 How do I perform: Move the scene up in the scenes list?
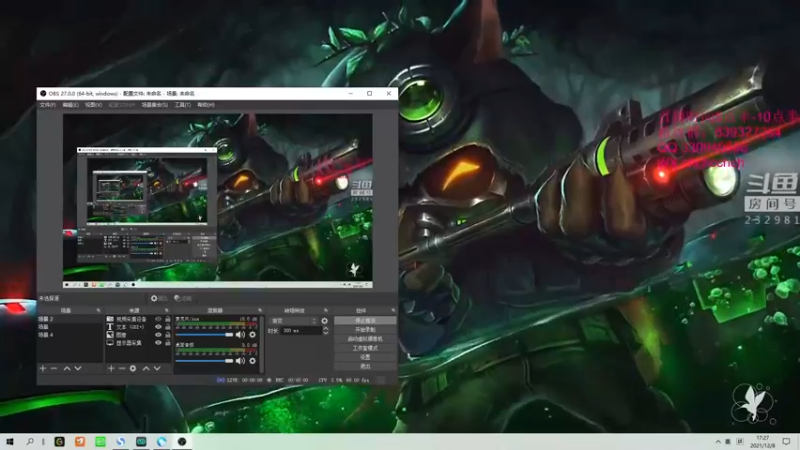point(67,368)
